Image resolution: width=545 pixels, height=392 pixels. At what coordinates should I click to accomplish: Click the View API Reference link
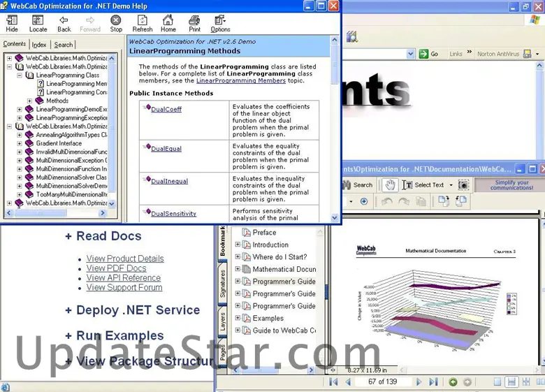(x=124, y=277)
